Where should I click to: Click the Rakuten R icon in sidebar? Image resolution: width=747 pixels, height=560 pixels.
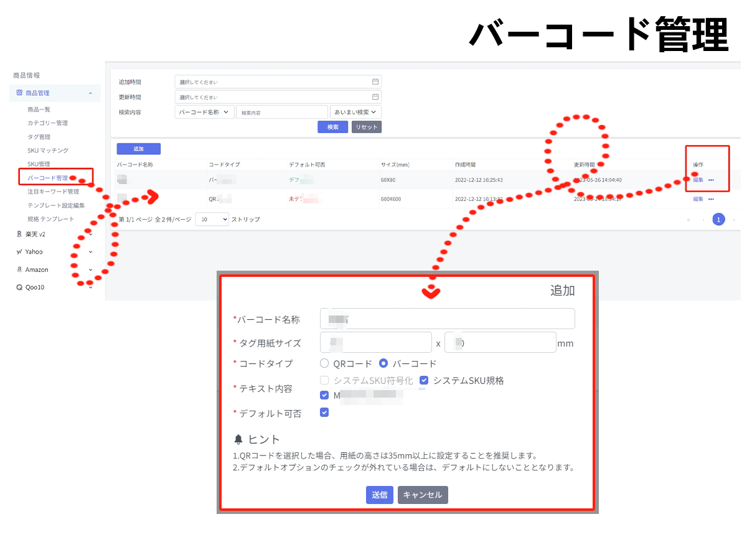pos(19,235)
